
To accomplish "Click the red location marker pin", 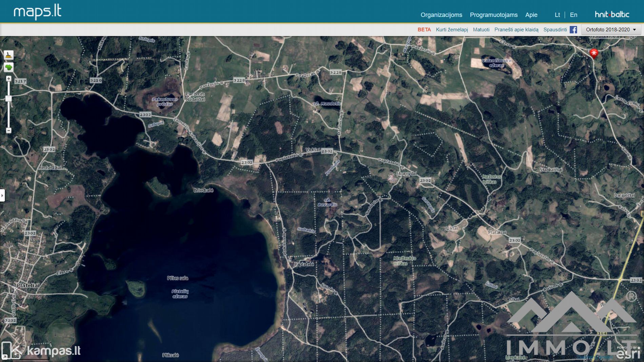I will 593,53.
